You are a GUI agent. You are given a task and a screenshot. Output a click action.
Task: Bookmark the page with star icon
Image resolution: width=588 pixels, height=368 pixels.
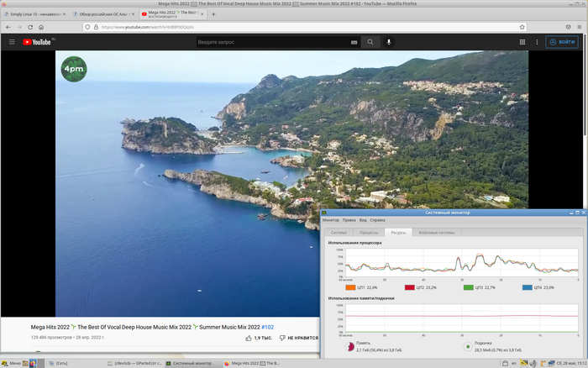click(523, 27)
